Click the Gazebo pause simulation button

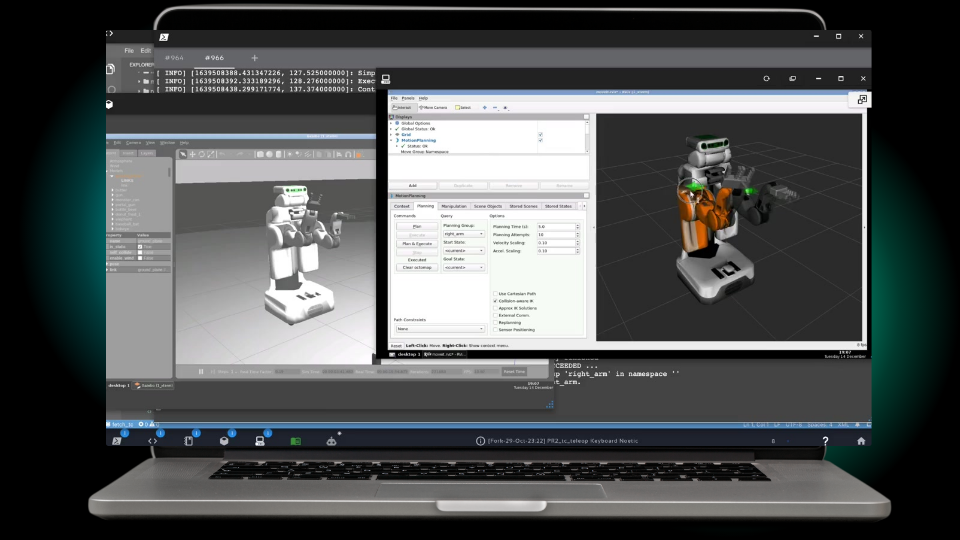pyautogui.click(x=201, y=371)
